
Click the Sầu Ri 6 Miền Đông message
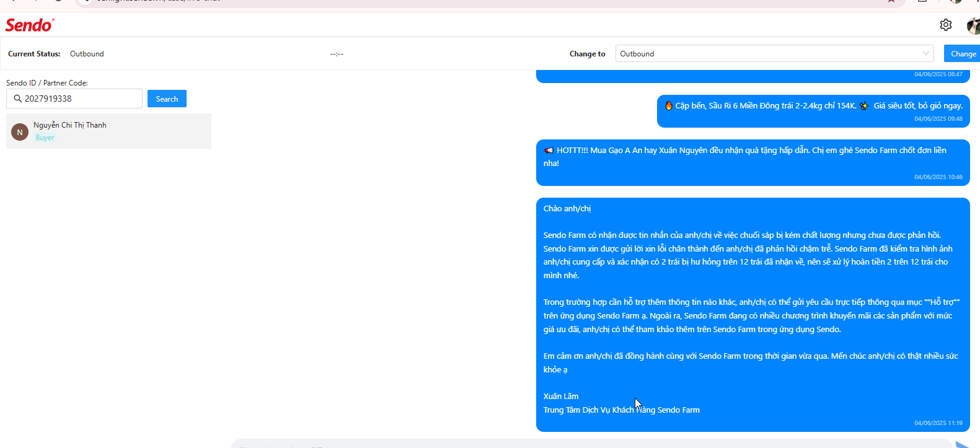point(813,112)
